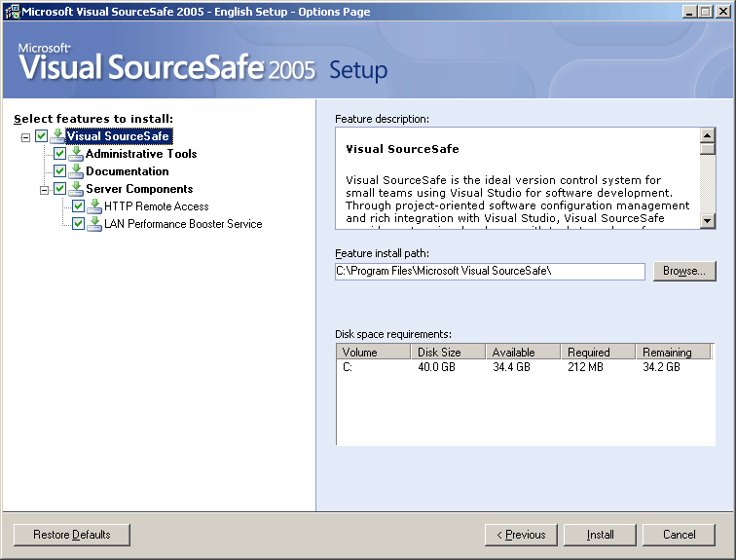The width and height of the screenshot is (736, 560).
Task: Select the Administrative Tools feature label
Action: [141, 154]
